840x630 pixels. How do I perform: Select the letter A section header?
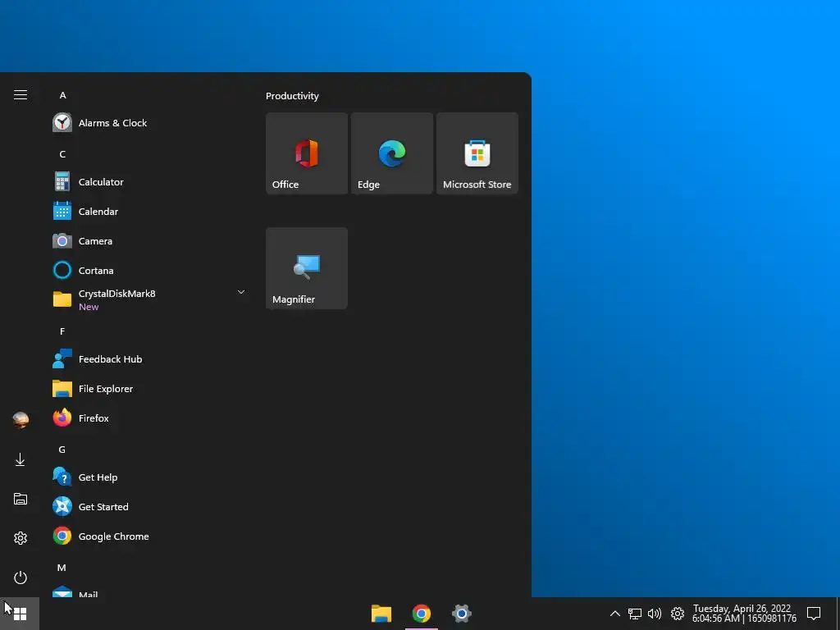click(x=62, y=95)
